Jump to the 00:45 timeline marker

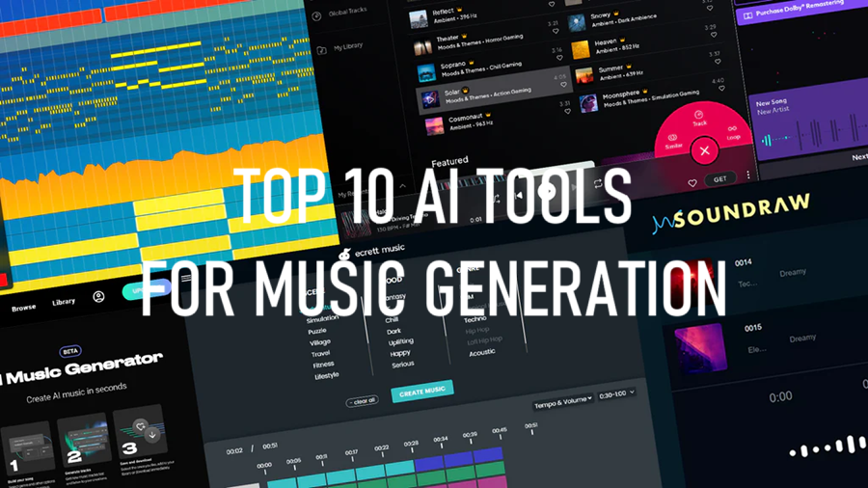500,430
